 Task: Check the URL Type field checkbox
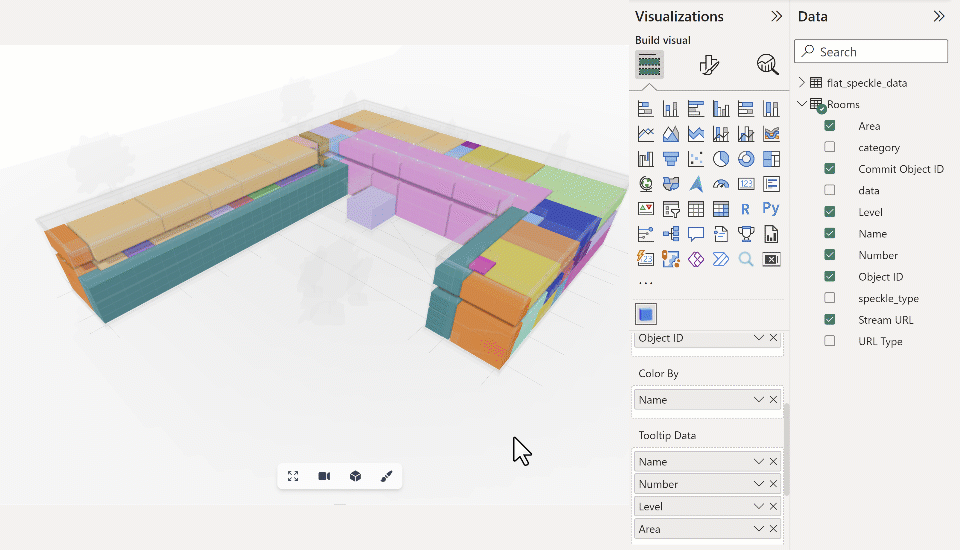pos(830,341)
